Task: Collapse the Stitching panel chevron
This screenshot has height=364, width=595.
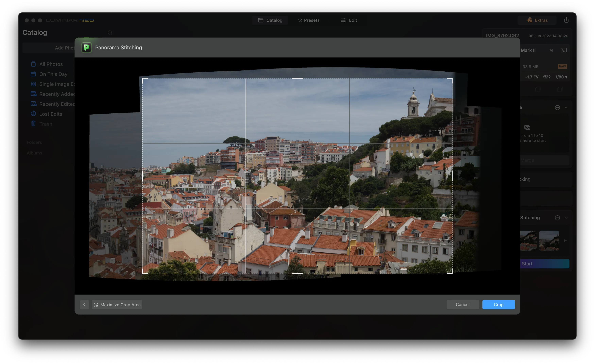Action: click(566, 218)
